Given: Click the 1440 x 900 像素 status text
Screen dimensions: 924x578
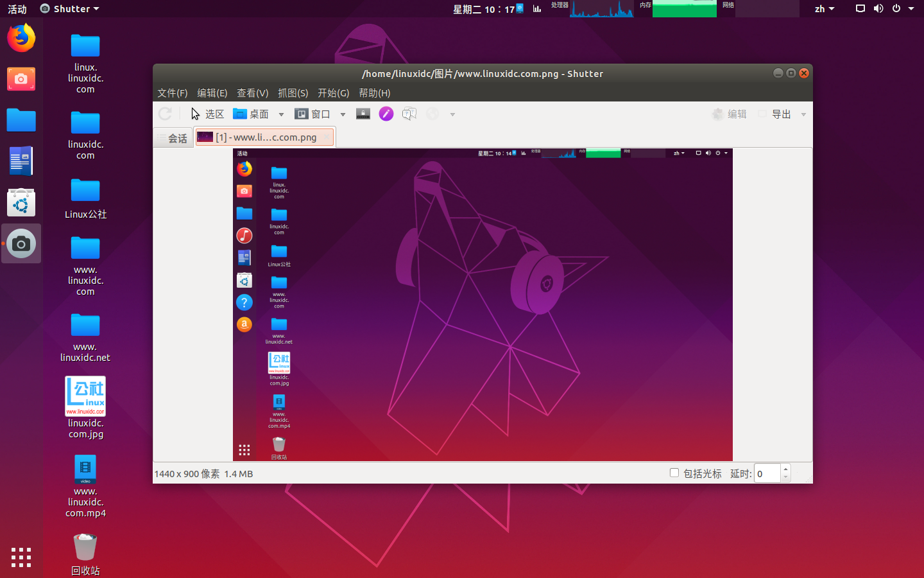Looking at the screenshot, I should click(x=187, y=474).
